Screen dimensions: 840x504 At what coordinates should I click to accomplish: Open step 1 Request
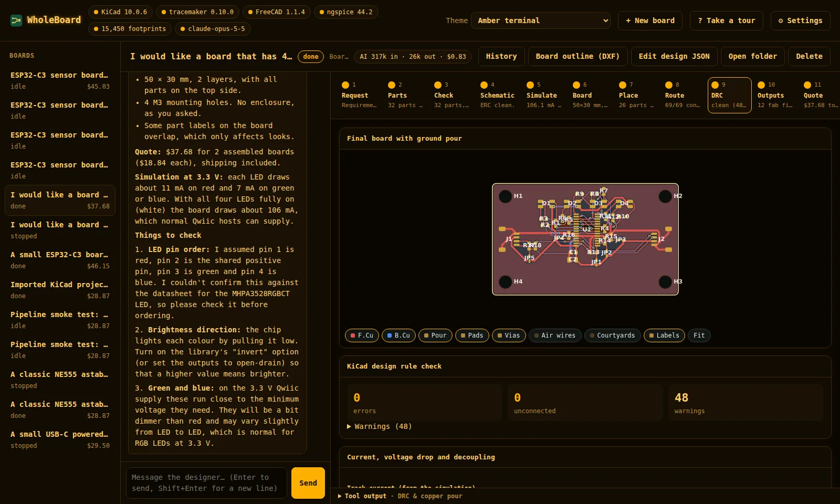pyautogui.click(x=359, y=95)
